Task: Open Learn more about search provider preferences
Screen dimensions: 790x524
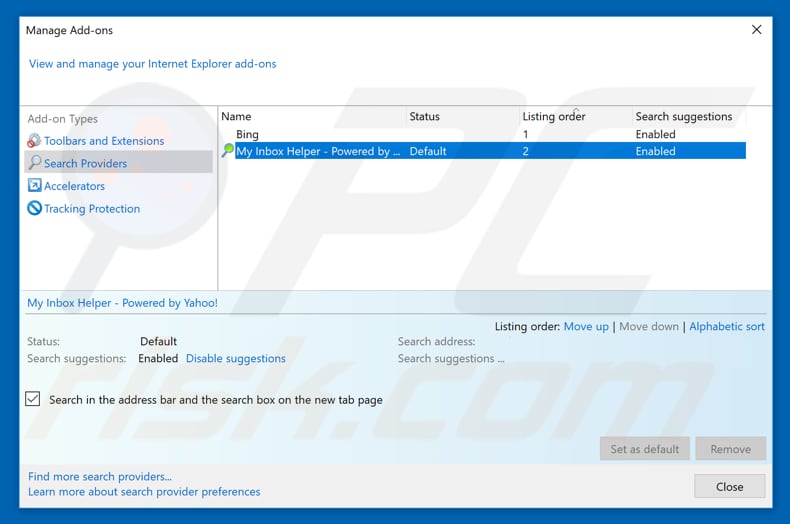Action: pyautogui.click(x=144, y=491)
